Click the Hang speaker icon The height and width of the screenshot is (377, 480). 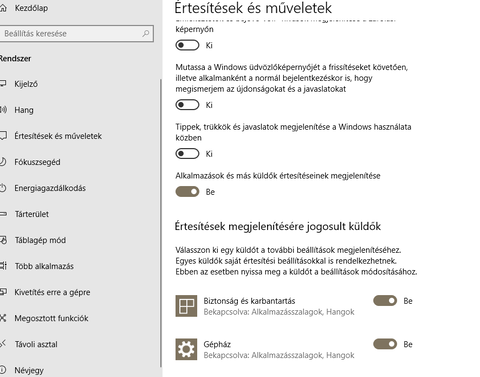[3, 109]
